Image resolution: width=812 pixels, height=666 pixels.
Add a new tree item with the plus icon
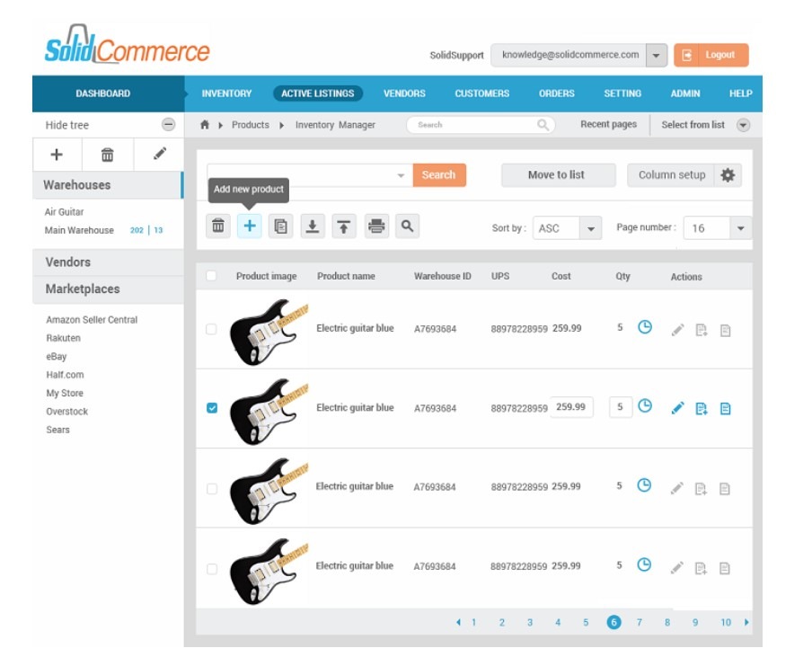coord(57,155)
